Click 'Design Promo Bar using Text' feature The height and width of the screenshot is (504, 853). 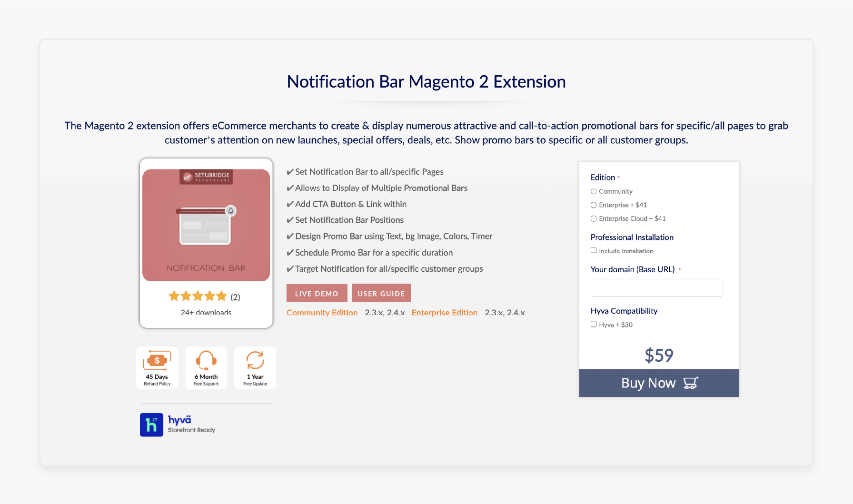[x=394, y=236]
